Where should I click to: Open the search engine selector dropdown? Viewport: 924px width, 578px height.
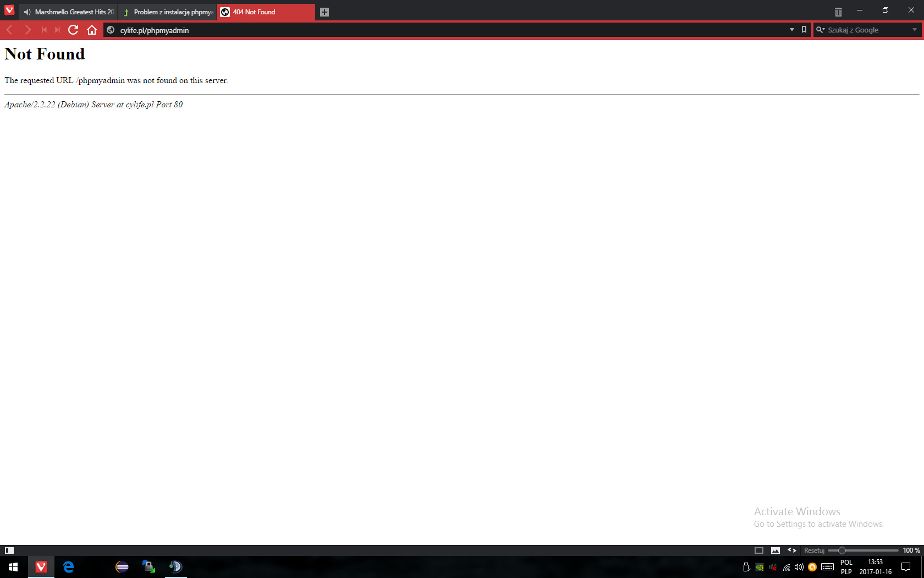pos(820,30)
